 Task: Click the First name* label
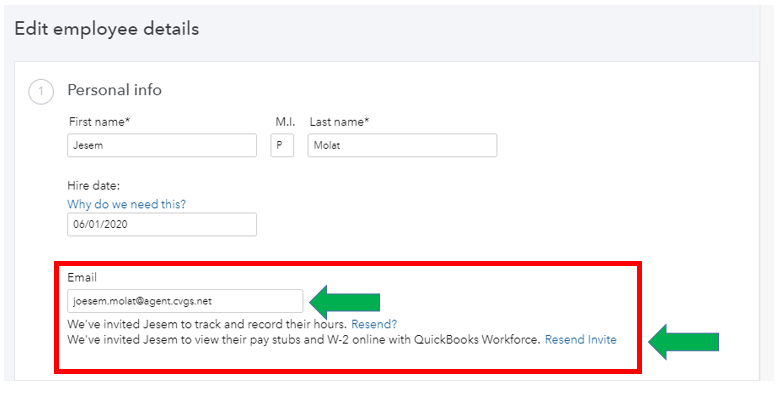pos(99,122)
